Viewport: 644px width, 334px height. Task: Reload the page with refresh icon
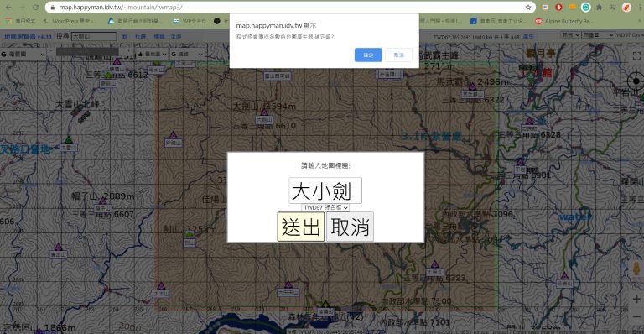coord(36,8)
